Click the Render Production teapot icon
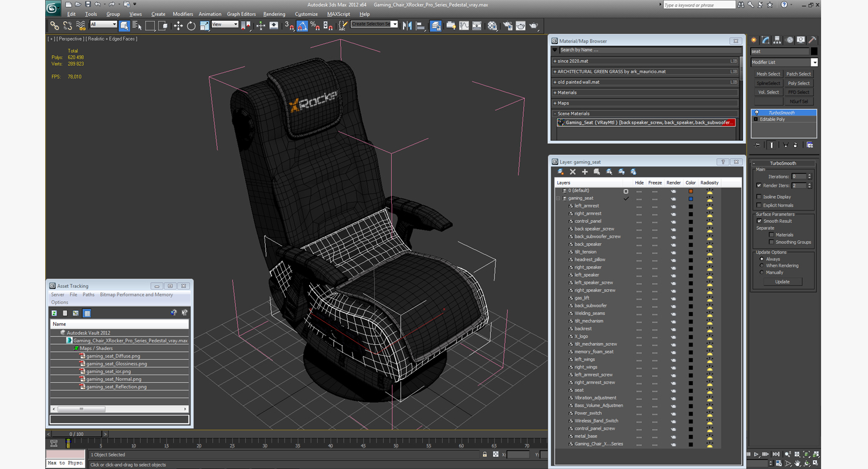 [x=534, y=26]
